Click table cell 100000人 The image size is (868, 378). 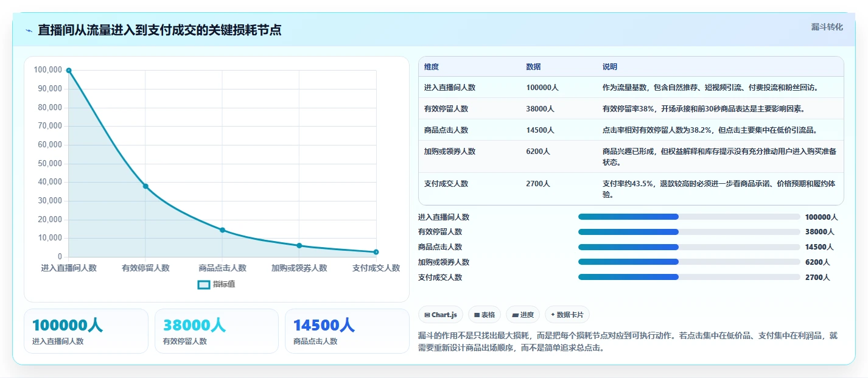pos(542,88)
